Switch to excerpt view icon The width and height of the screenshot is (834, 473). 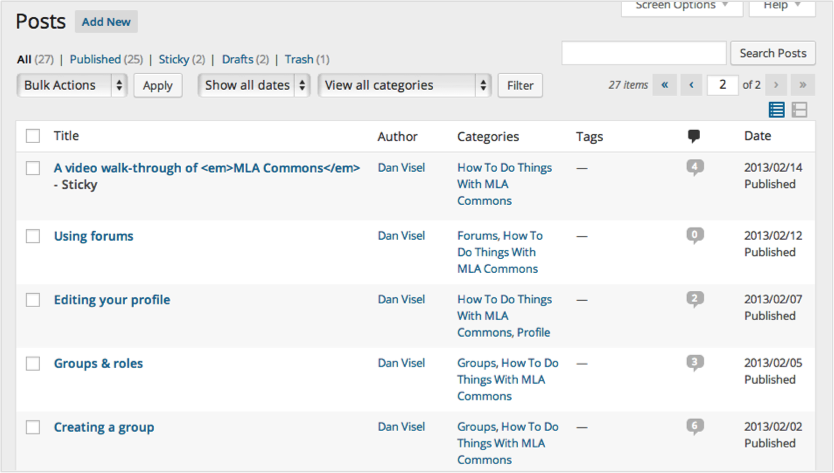[800, 110]
